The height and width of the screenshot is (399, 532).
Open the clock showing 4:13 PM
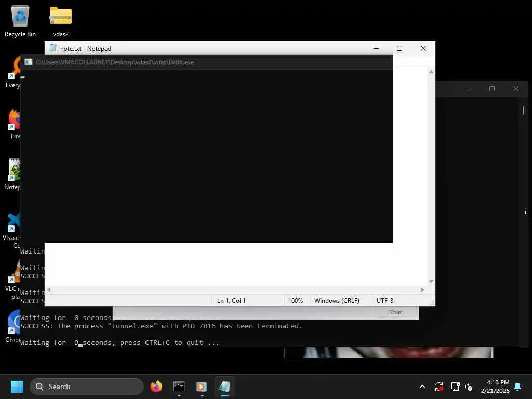click(x=495, y=387)
